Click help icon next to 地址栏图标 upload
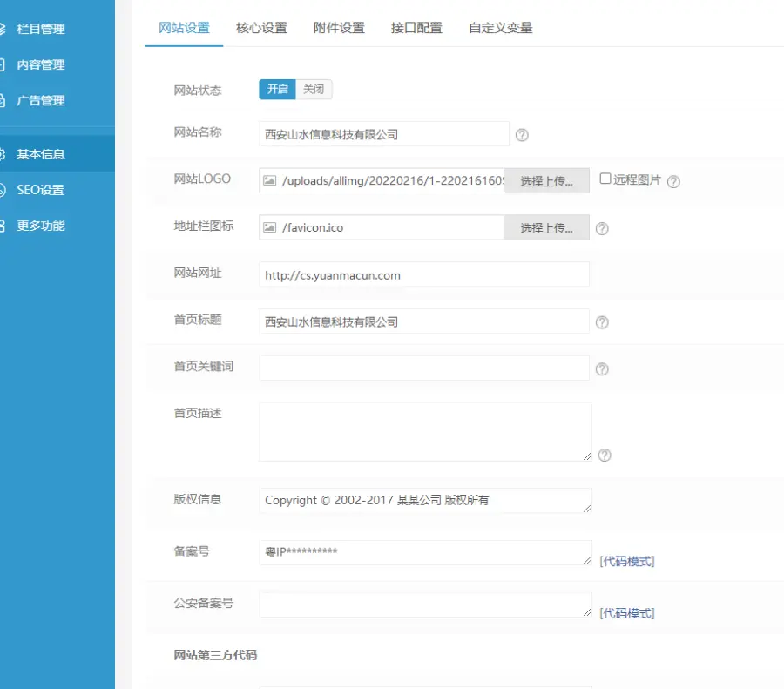 (602, 229)
